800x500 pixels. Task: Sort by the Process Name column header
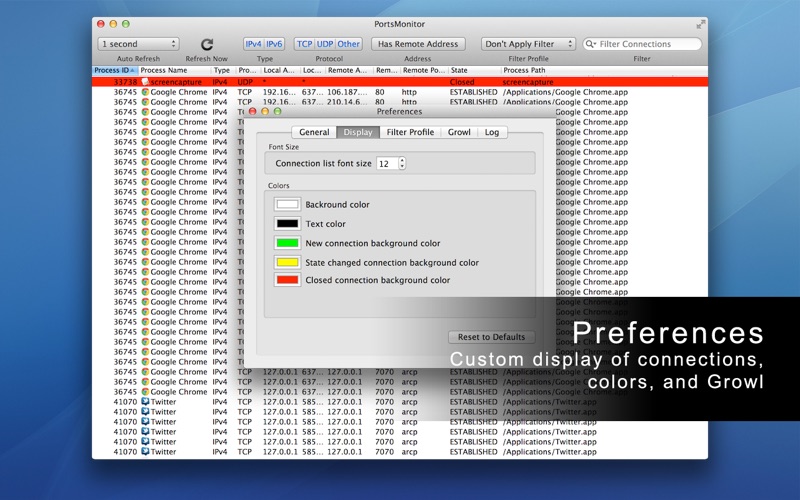tap(175, 70)
